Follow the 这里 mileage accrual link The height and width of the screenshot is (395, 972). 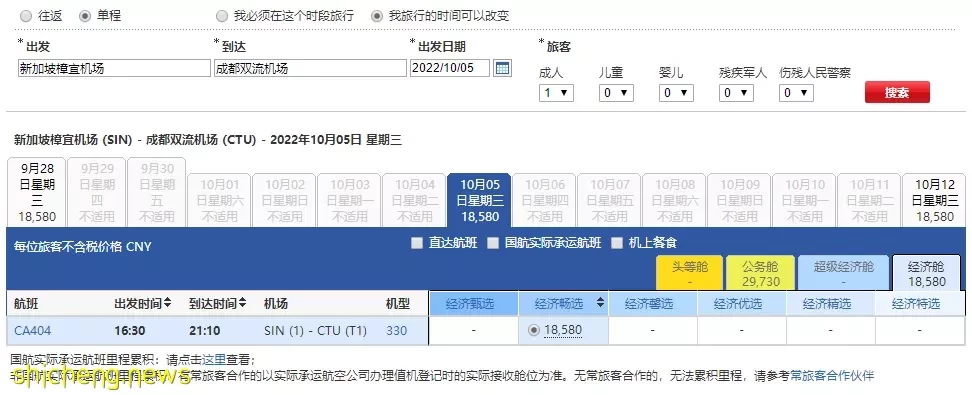[214, 359]
